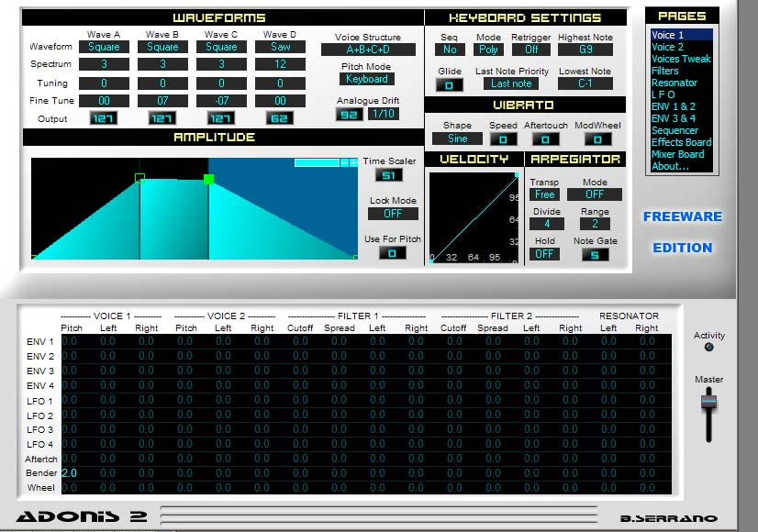
Task: Open the Effects Board page
Action: pos(681,142)
